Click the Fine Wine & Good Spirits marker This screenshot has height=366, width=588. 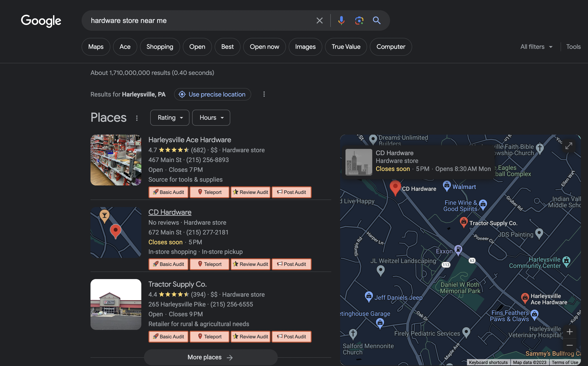click(x=483, y=205)
